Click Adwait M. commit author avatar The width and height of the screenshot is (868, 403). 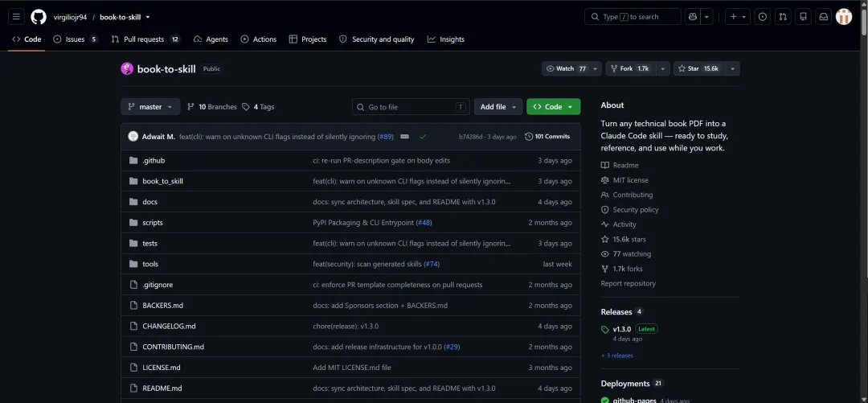coord(133,137)
